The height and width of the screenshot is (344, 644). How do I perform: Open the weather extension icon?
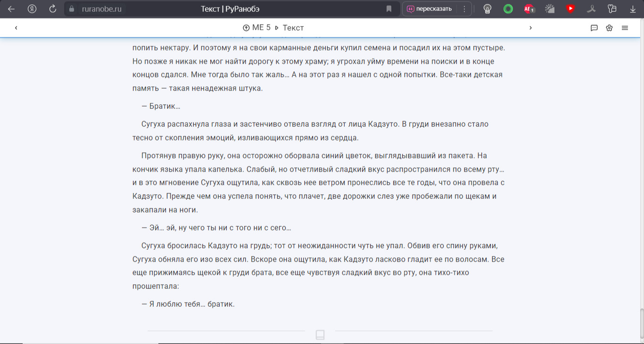click(550, 9)
